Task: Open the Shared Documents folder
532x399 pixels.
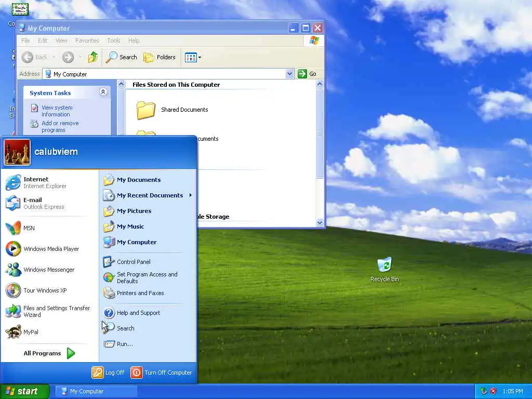Action: (172, 110)
